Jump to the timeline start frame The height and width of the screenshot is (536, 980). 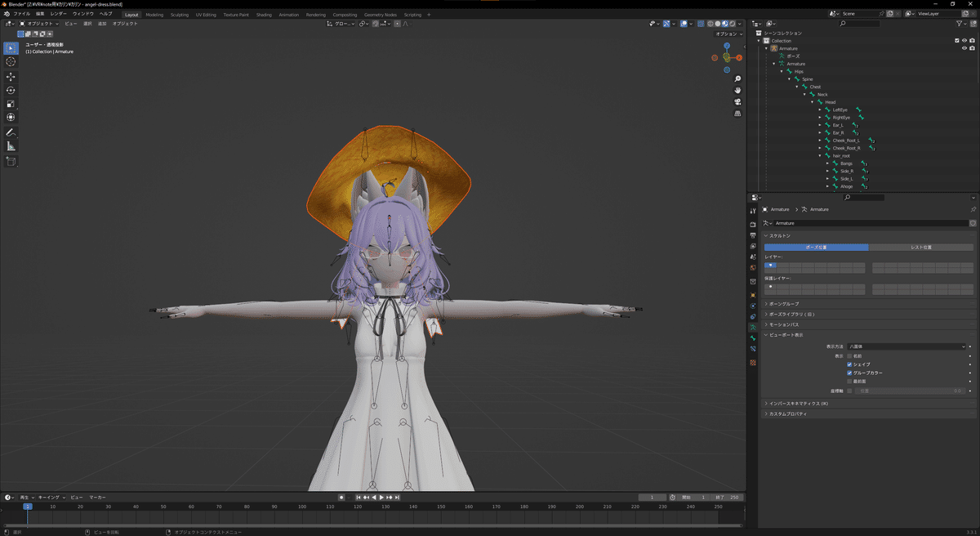coord(358,497)
